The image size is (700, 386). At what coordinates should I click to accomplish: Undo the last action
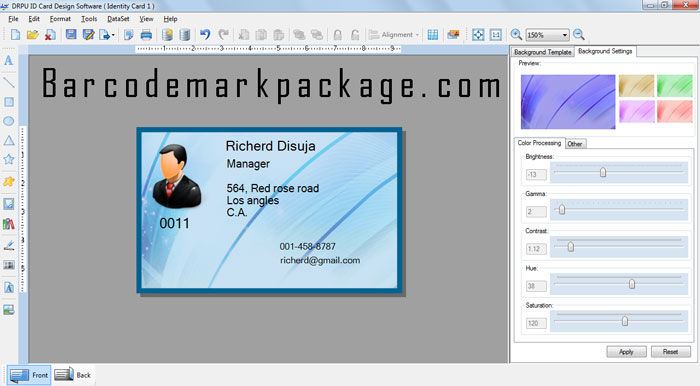pyautogui.click(x=205, y=34)
